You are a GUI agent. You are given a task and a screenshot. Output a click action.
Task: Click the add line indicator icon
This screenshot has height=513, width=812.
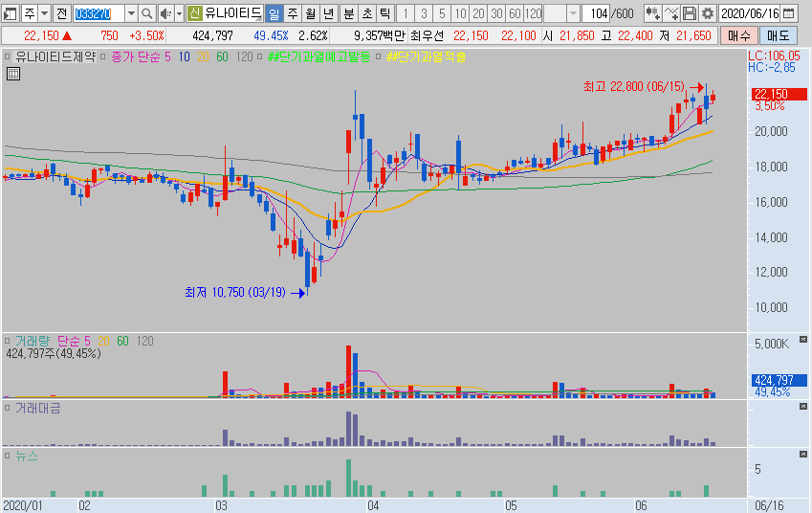pyautogui.click(x=671, y=13)
